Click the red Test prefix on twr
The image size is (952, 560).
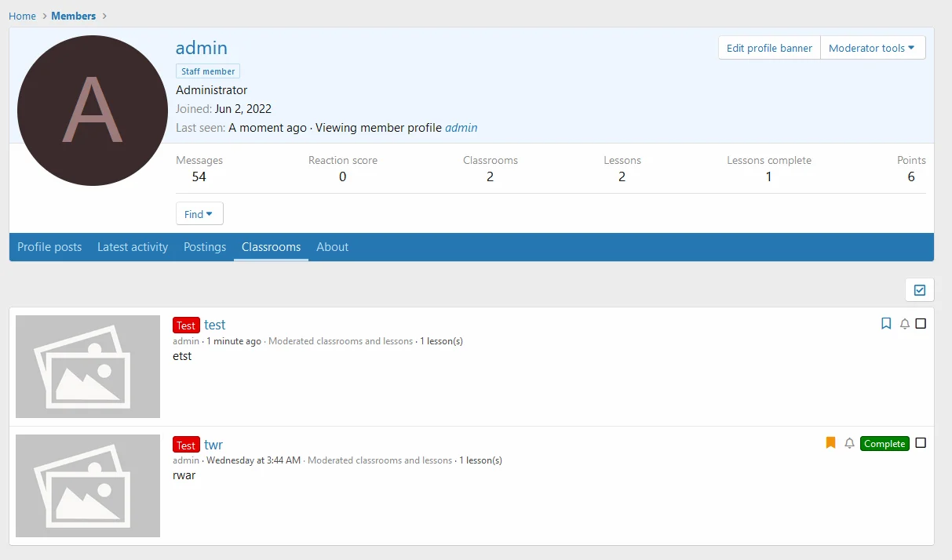186,445
